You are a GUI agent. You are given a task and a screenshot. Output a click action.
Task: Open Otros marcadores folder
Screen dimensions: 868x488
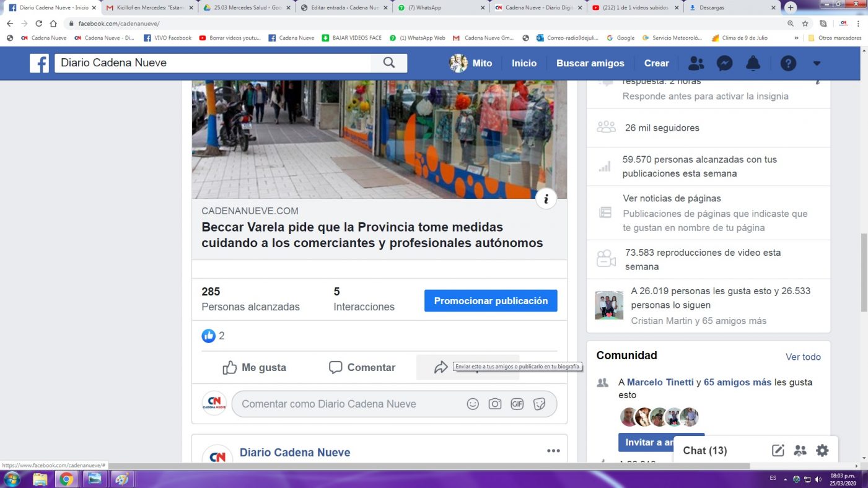(835, 38)
